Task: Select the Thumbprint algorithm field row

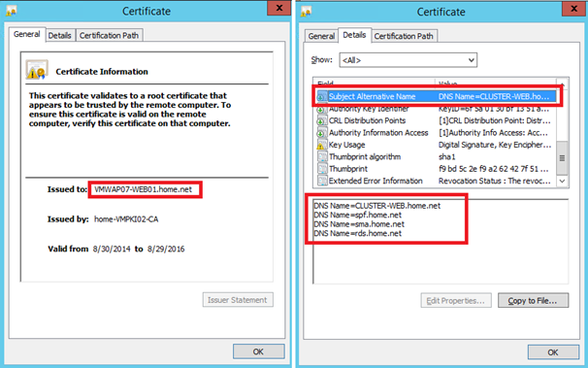Action: point(436,156)
